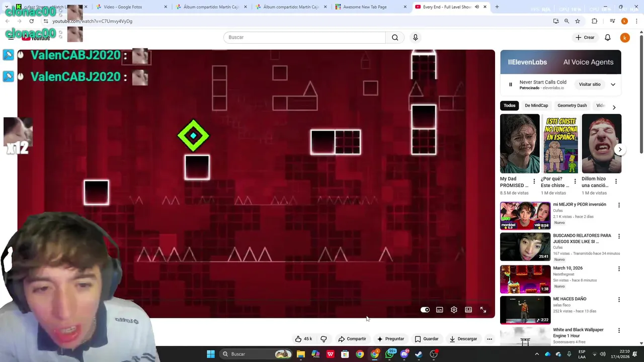
Task: Focus the YouTube 'Buscar' search field
Action: click(304, 37)
